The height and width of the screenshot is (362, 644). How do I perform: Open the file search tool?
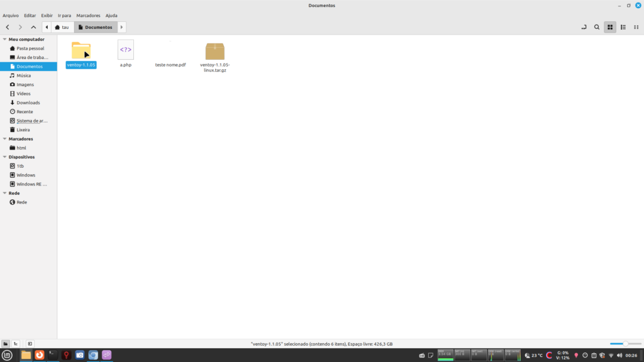[597, 27]
